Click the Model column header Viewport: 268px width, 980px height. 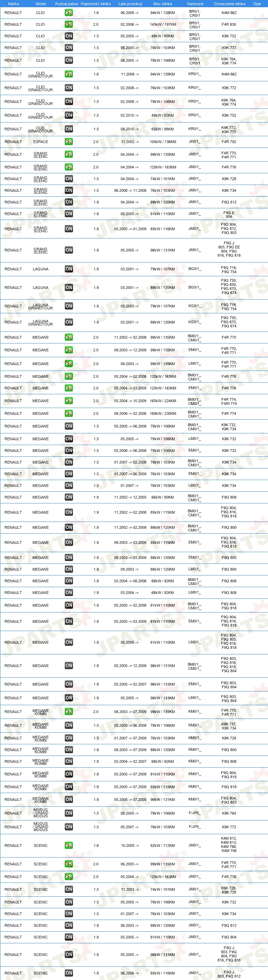click(41, 4)
